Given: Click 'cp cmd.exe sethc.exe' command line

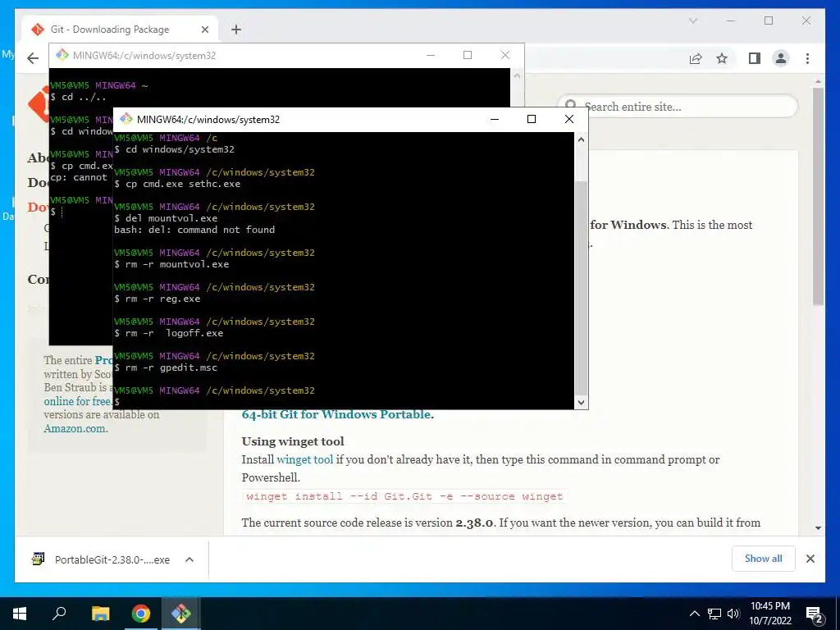Looking at the screenshot, I should 177,184.
